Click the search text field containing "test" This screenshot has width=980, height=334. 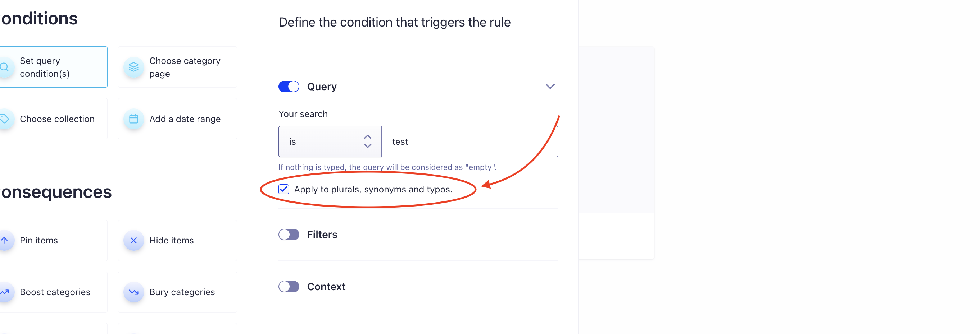[469, 142]
